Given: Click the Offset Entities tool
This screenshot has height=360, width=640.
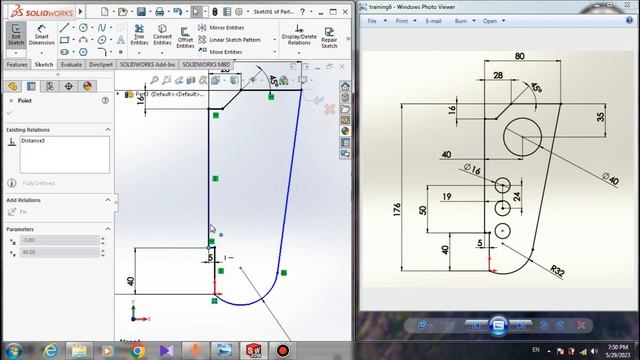Looking at the screenshot, I should pos(185,38).
